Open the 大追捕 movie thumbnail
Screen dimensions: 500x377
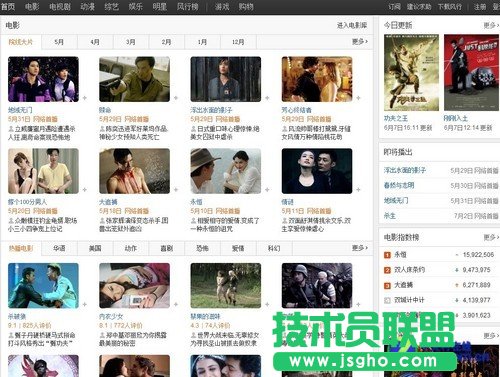(134, 171)
